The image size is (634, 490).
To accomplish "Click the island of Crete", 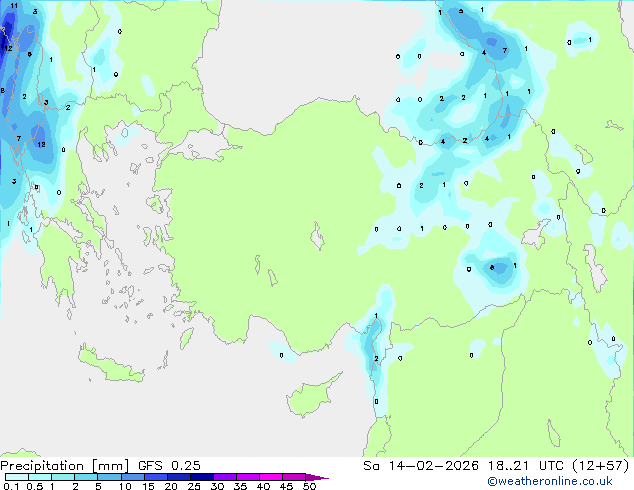I will click(x=110, y=365).
